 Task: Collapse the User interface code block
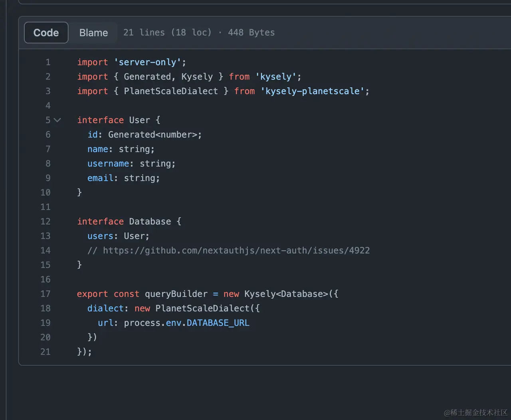(x=57, y=120)
